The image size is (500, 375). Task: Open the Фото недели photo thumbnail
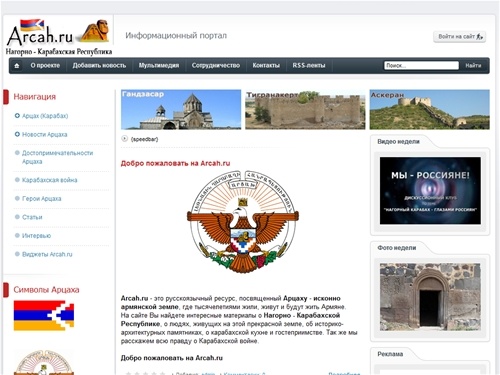pyautogui.click(x=430, y=297)
